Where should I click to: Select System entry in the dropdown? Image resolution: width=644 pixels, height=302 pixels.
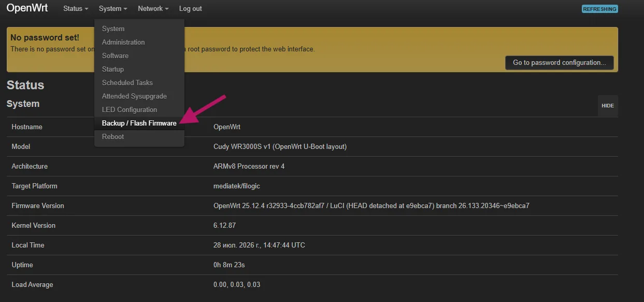point(139,29)
